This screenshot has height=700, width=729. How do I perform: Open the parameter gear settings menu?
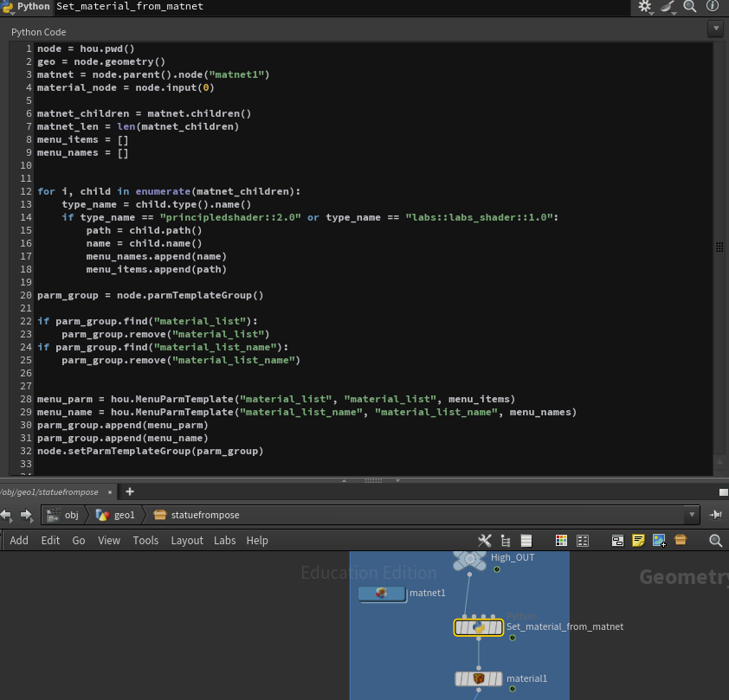645,6
